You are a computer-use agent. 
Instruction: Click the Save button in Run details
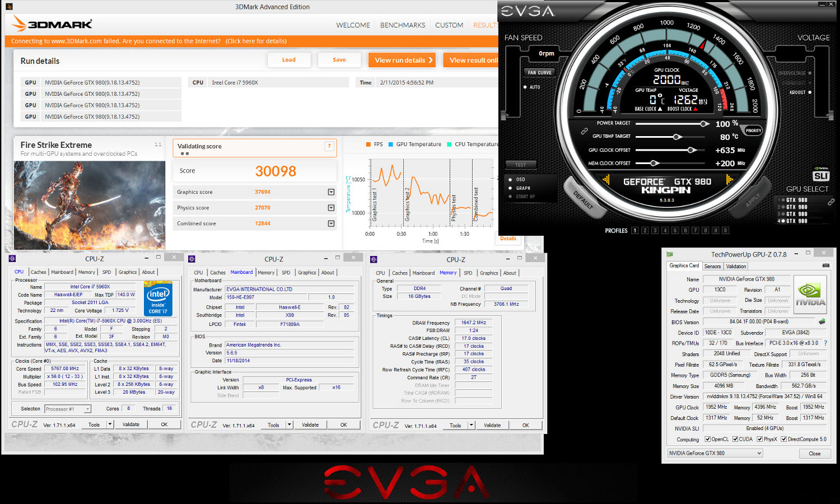point(339,60)
